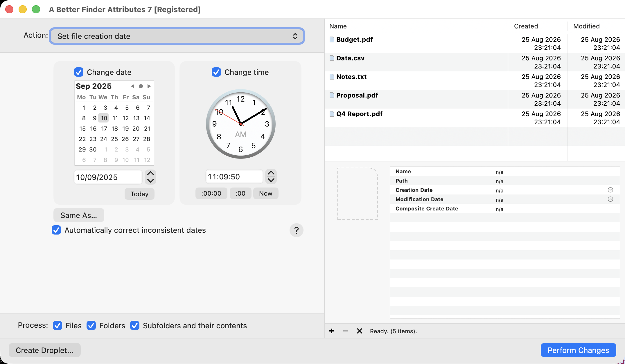Click Sep 2025 calendar month heading
This screenshot has width=625, height=364.
(94, 86)
